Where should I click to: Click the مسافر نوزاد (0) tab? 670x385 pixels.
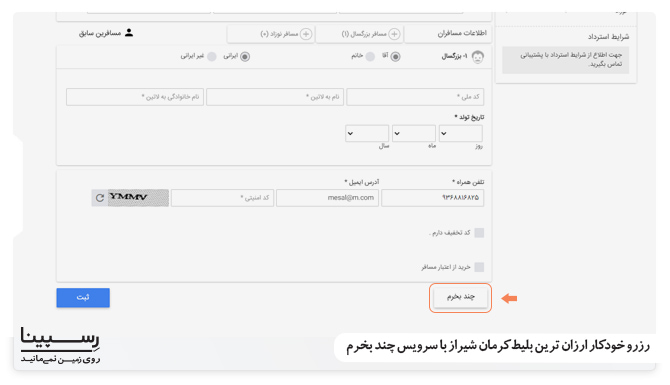tap(271, 34)
